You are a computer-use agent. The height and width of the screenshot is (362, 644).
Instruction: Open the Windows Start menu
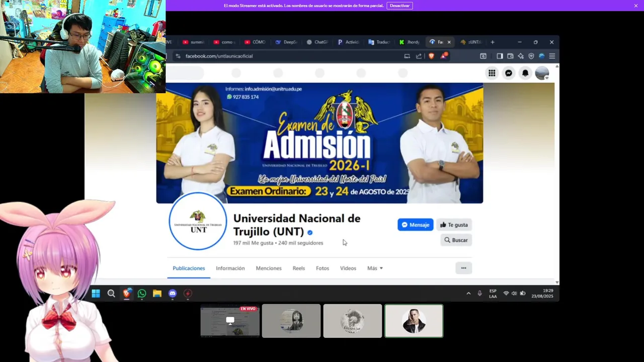tap(96, 294)
